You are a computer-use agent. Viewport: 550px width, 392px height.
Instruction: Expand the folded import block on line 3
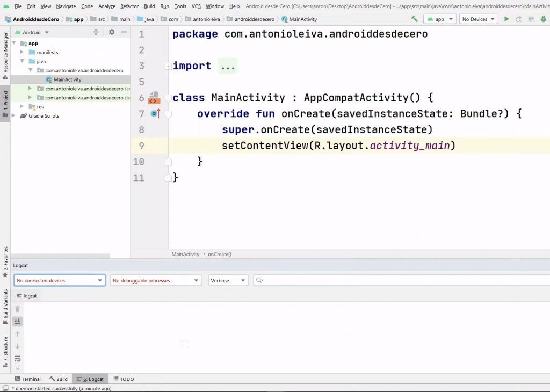pos(168,66)
